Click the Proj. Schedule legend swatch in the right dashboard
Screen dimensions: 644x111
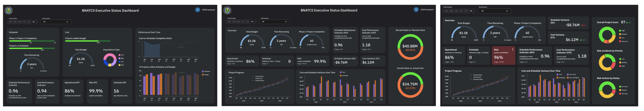(568, 78)
